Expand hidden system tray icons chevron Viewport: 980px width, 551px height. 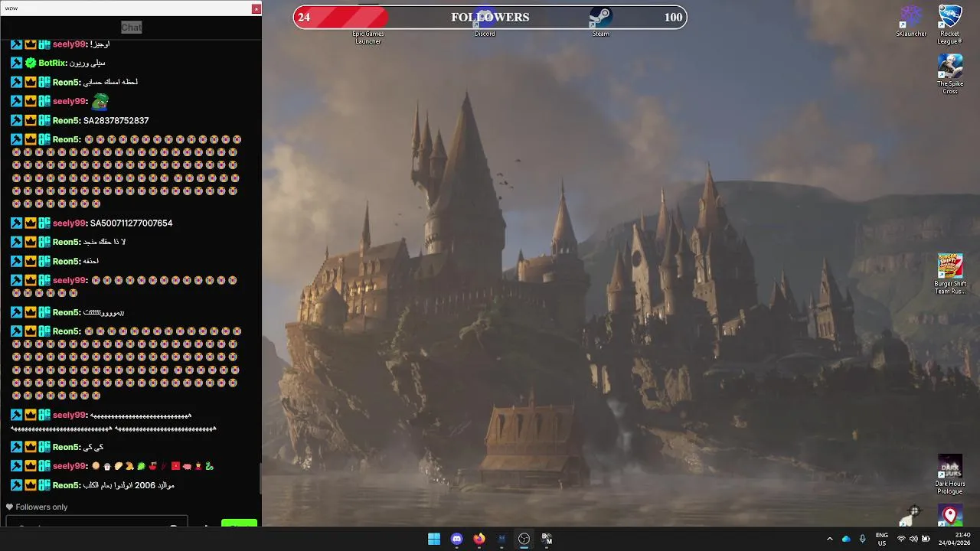[829, 539]
